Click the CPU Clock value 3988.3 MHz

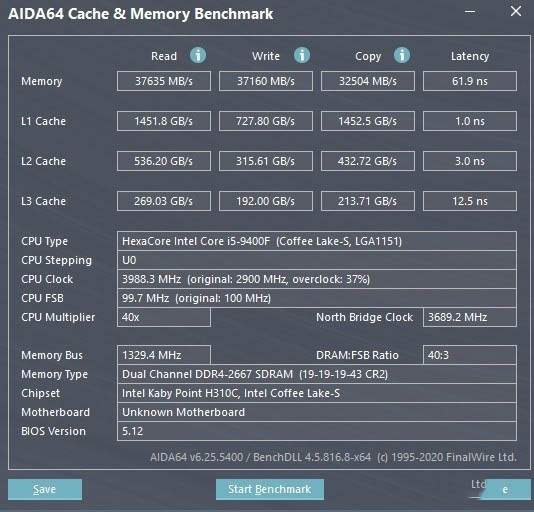(317, 279)
